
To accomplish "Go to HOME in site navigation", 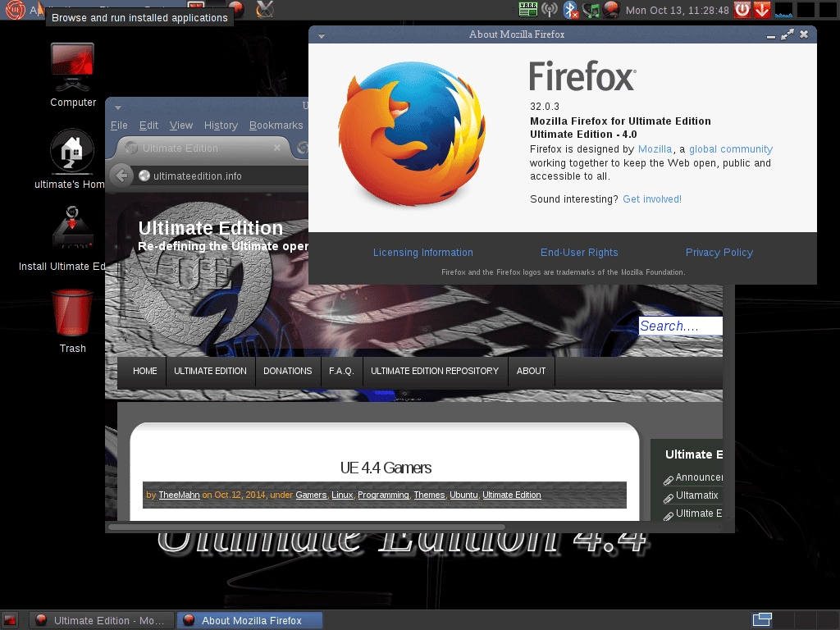I will click(x=144, y=371).
